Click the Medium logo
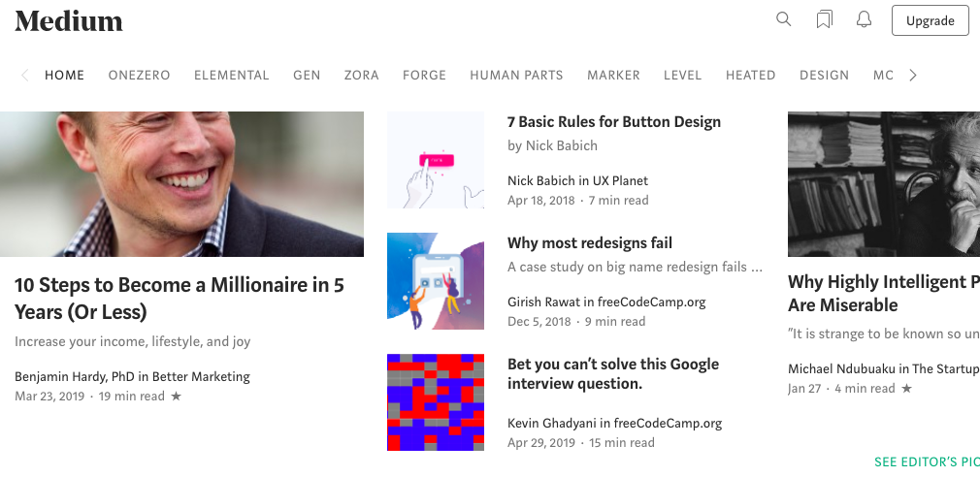The width and height of the screenshot is (980, 477). pyautogui.click(x=69, y=20)
